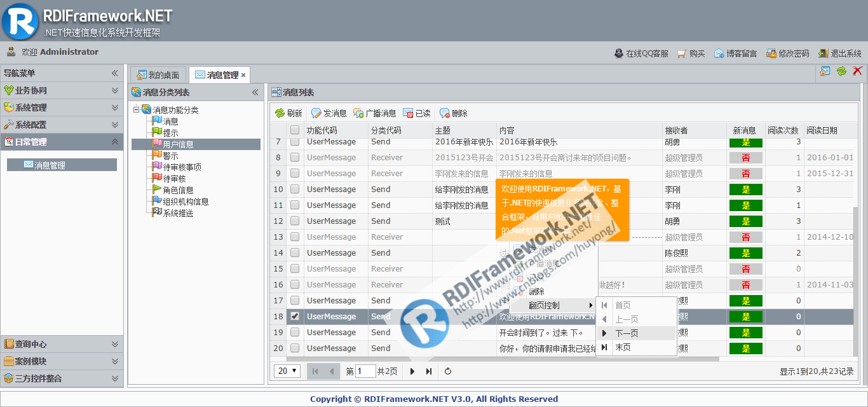Choose 删除 in context menu
This screenshot has height=407, width=868.
click(x=553, y=291)
